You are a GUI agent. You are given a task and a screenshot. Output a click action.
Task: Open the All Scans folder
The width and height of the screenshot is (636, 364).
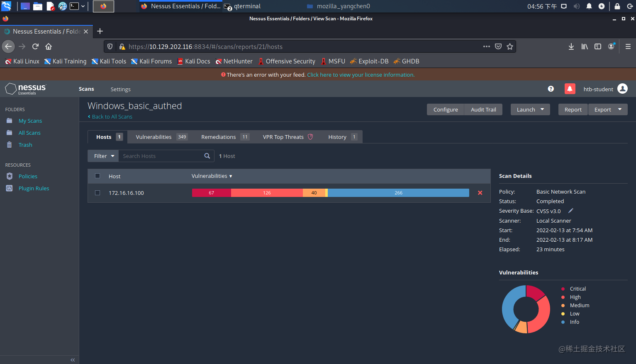29,133
